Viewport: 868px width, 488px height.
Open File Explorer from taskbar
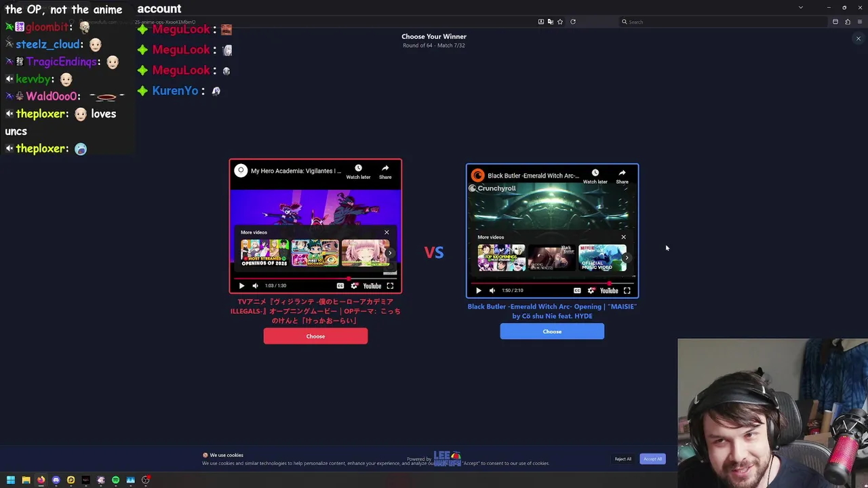click(26, 480)
